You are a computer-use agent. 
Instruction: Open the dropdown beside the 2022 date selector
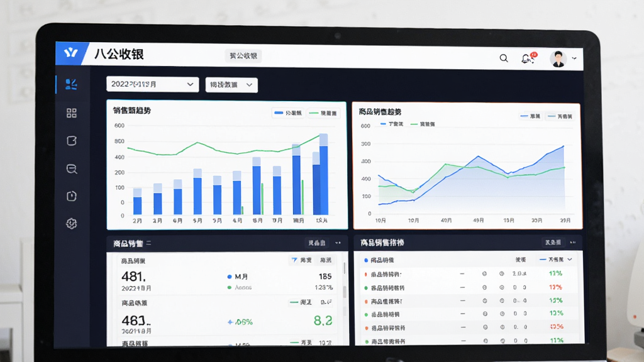[231, 85]
